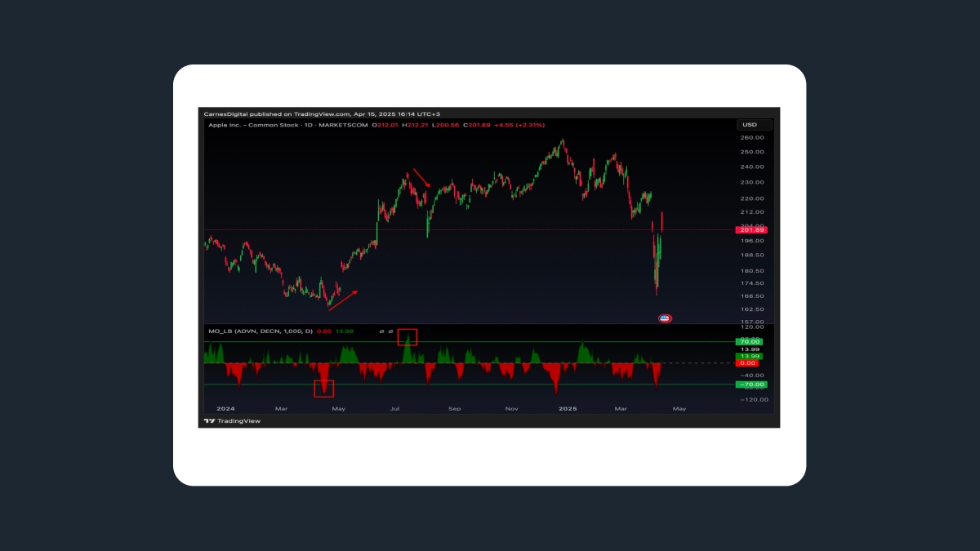Click the 2024 label on time axis
The height and width of the screenshot is (551, 980).
[225, 408]
